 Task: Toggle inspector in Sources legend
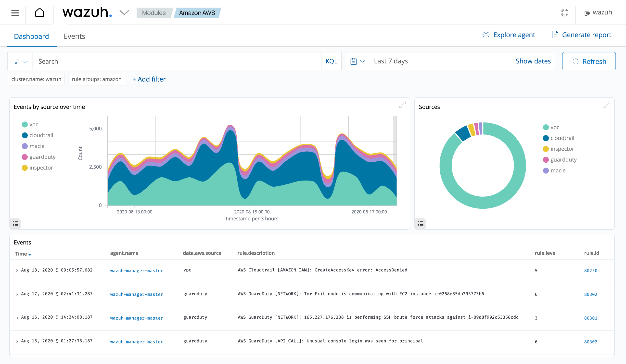click(559, 149)
